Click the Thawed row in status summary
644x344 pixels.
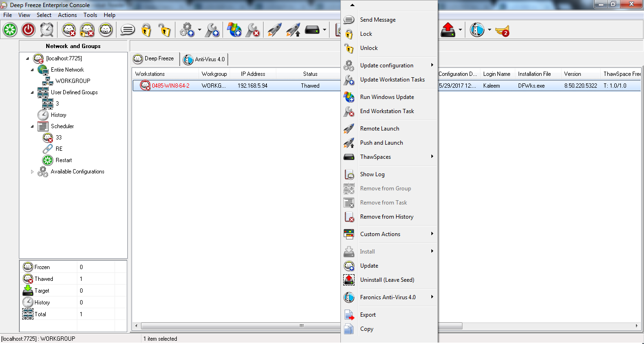74,279
